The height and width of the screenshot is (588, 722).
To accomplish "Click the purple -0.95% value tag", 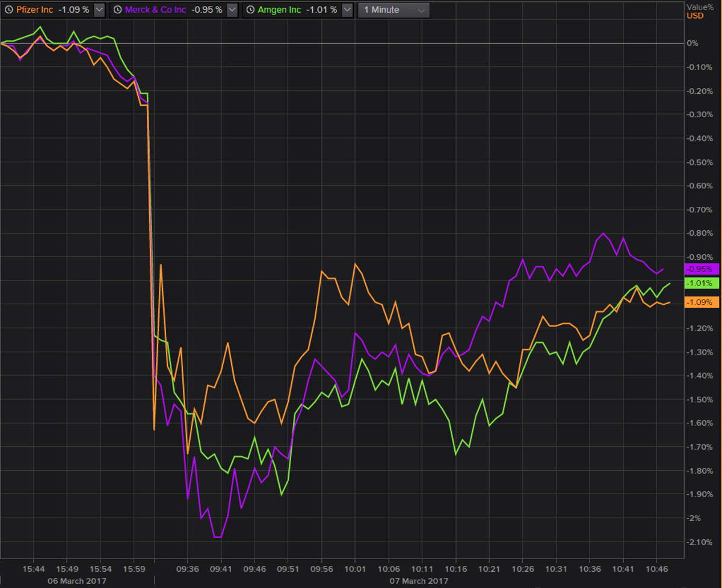I will click(x=700, y=269).
